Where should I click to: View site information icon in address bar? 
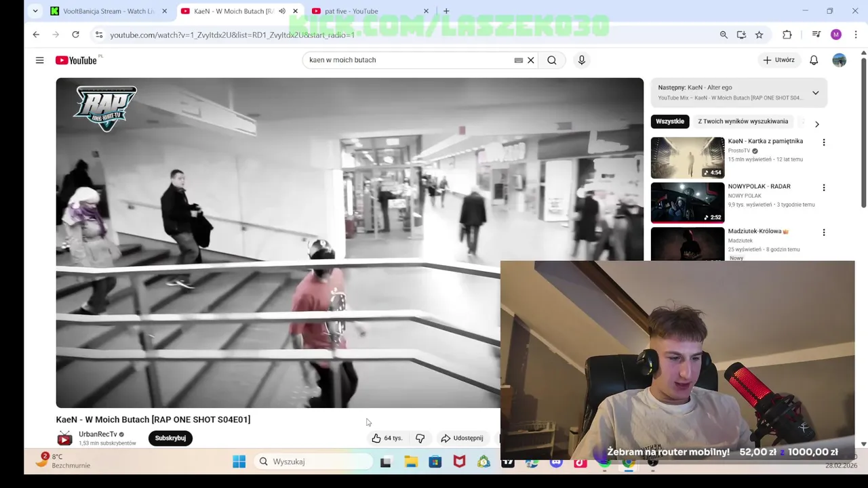coord(99,35)
